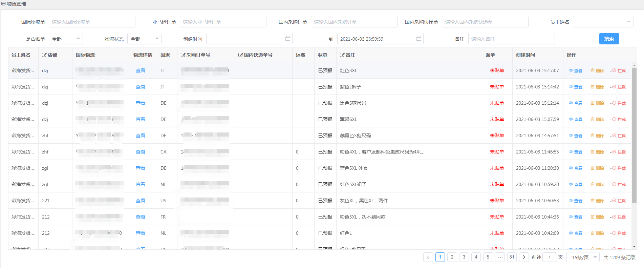The image size is (644, 268).
Task: Expand 物流状态 filter dropdown
Action: click(144, 39)
